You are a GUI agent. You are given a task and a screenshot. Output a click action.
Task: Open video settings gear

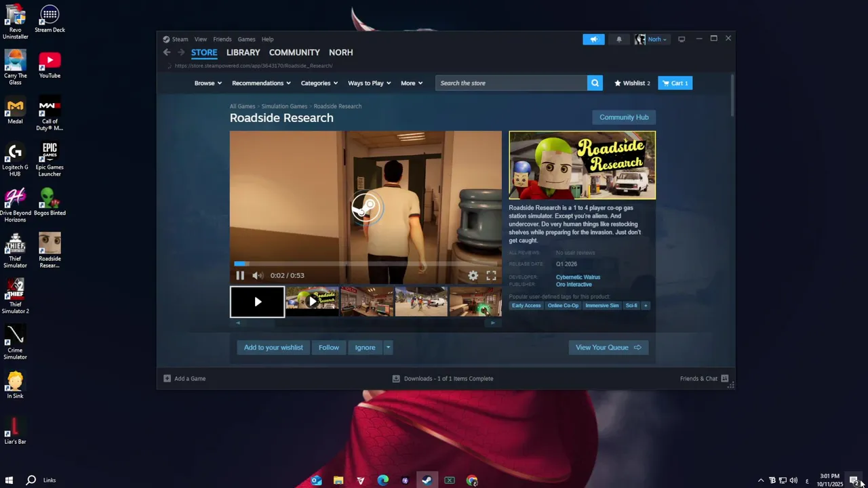click(x=473, y=275)
